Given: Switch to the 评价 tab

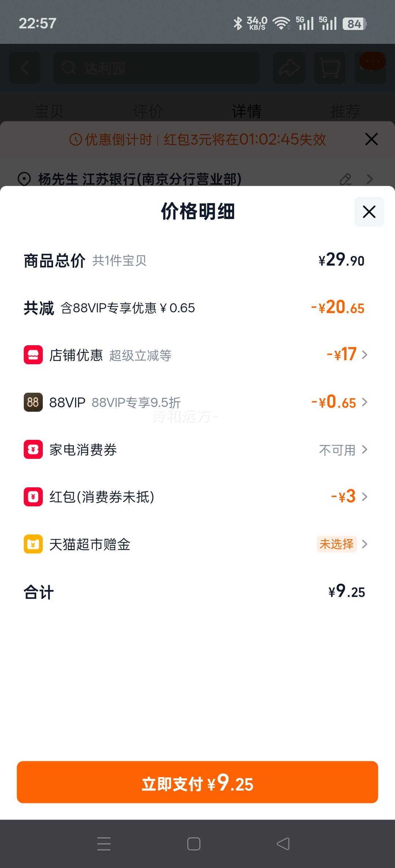Looking at the screenshot, I should point(148,111).
